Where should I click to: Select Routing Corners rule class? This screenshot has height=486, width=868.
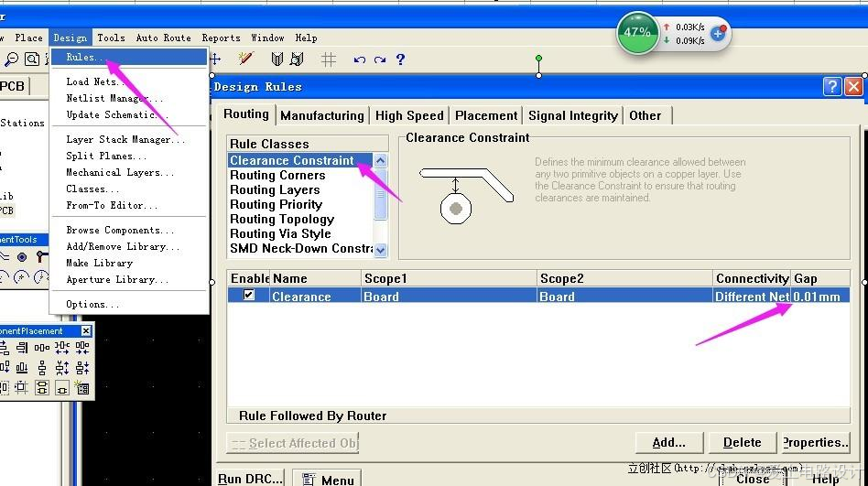[x=301, y=175]
